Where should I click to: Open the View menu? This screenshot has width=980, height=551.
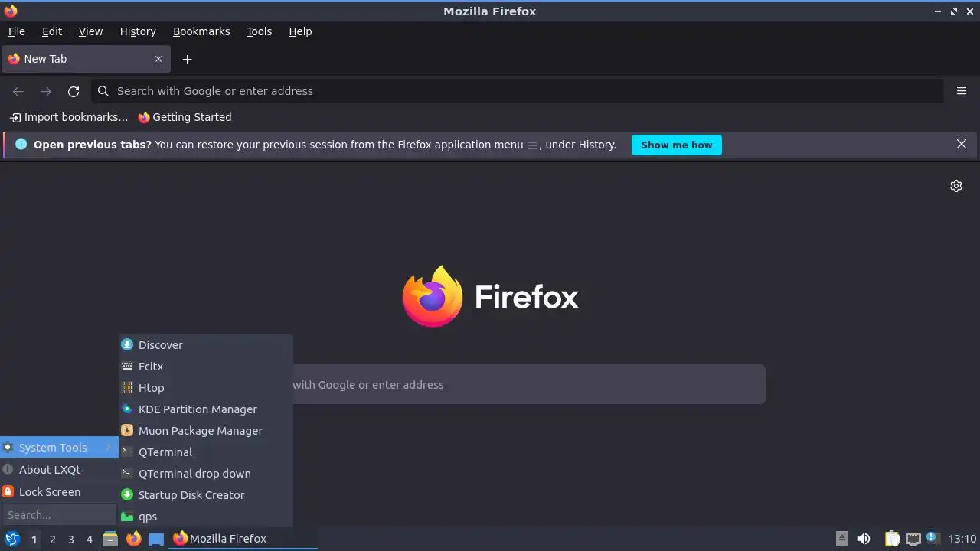[x=90, y=31]
